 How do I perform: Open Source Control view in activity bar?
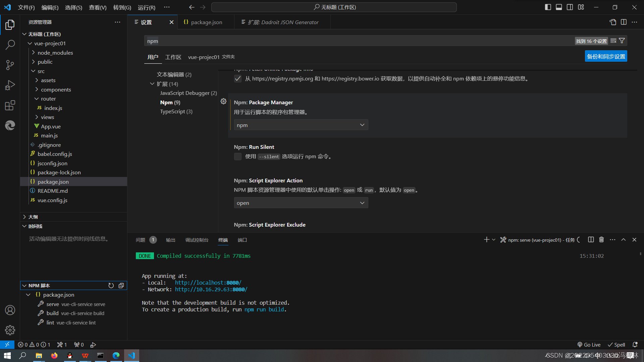tap(10, 65)
